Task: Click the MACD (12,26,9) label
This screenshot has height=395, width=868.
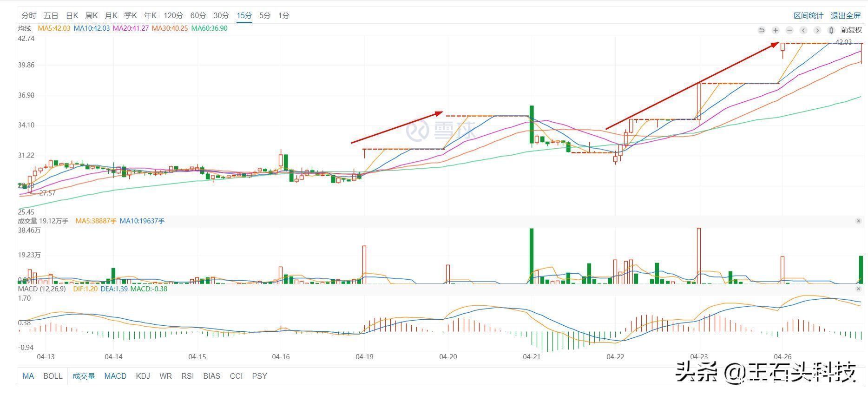Action: click(42, 289)
